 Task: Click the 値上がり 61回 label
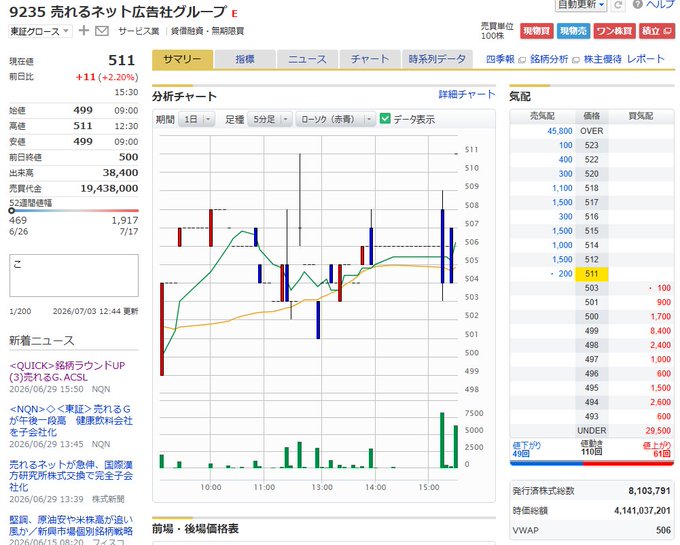657,449
